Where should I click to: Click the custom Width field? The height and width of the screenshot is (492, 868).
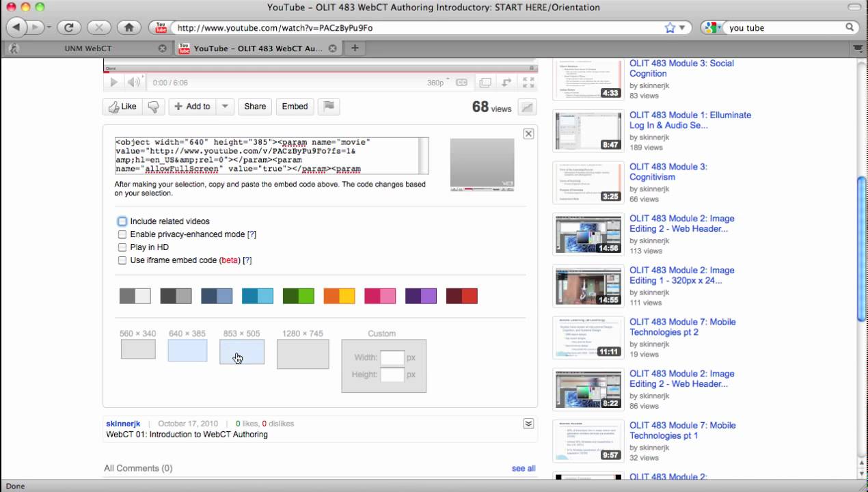pyautogui.click(x=392, y=357)
